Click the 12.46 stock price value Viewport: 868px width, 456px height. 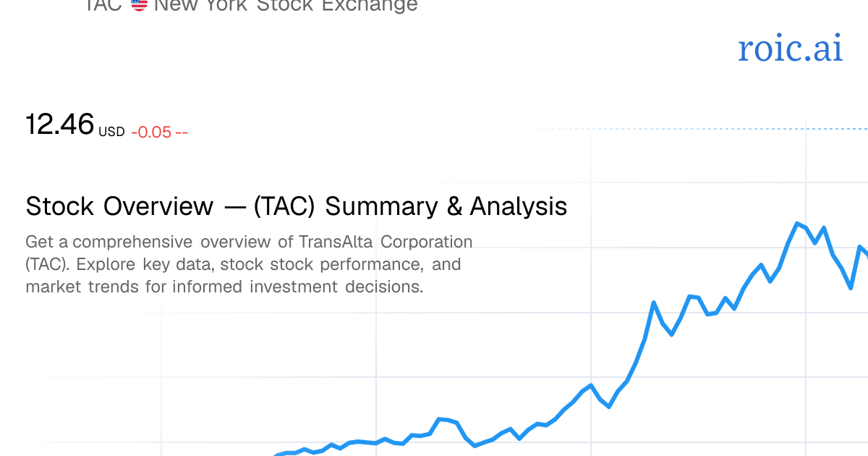click(x=60, y=124)
